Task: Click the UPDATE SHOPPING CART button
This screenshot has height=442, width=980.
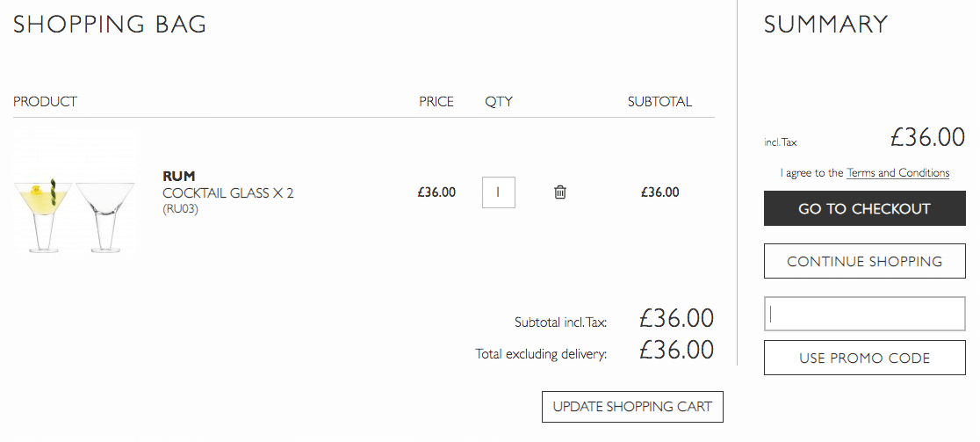Action: pyautogui.click(x=632, y=407)
